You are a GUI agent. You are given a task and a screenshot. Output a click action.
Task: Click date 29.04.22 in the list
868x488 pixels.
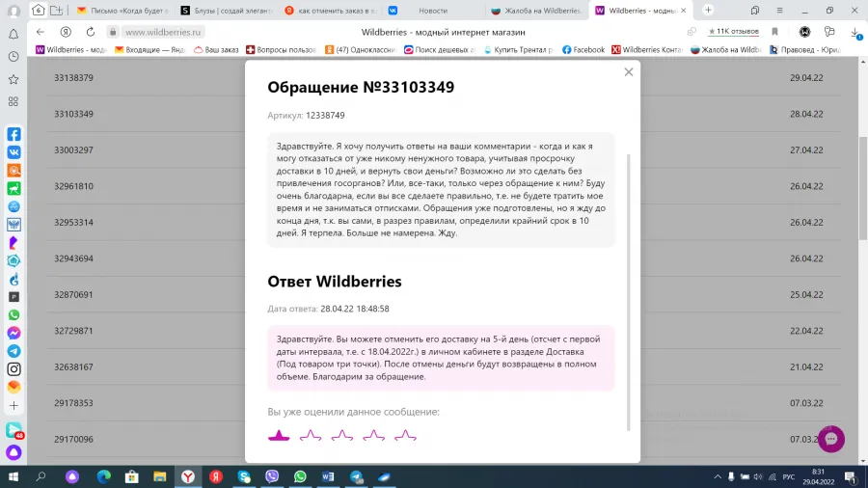coord(806,77)
